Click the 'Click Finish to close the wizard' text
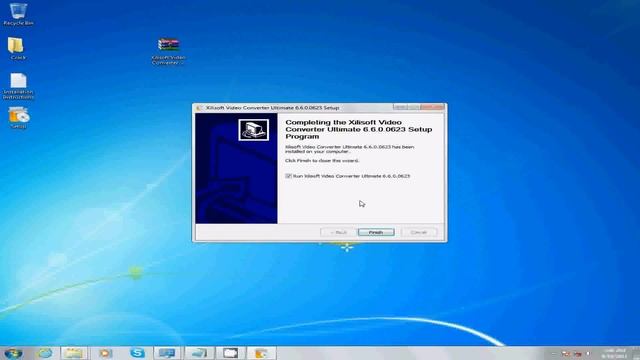 click(x=322, y=161)
